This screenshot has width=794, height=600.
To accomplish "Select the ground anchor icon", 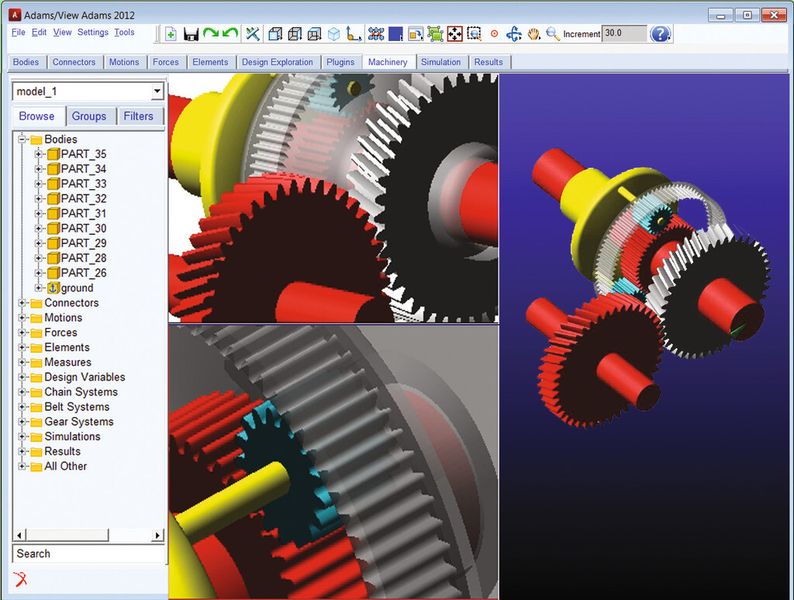I will tap(53, 288).
